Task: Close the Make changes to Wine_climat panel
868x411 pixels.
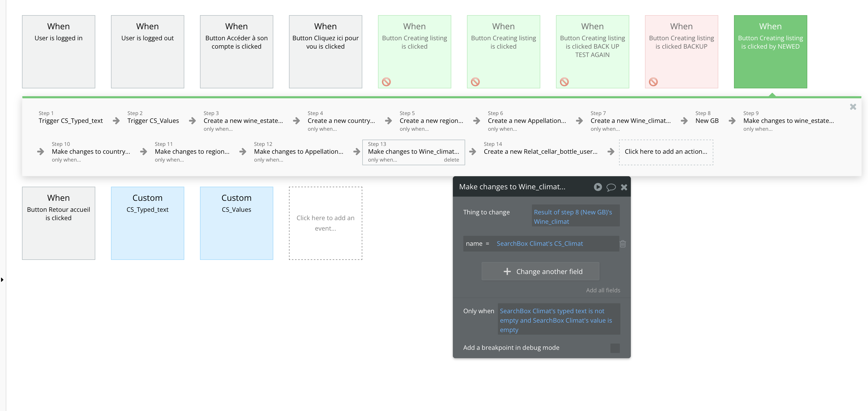Action: click(x=624, y=187)
